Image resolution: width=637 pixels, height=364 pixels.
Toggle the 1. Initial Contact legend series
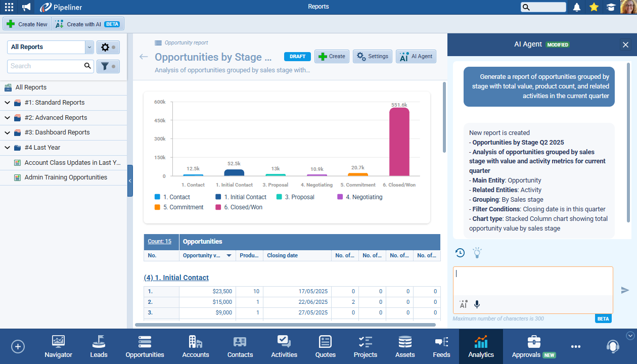coord(241,197)
